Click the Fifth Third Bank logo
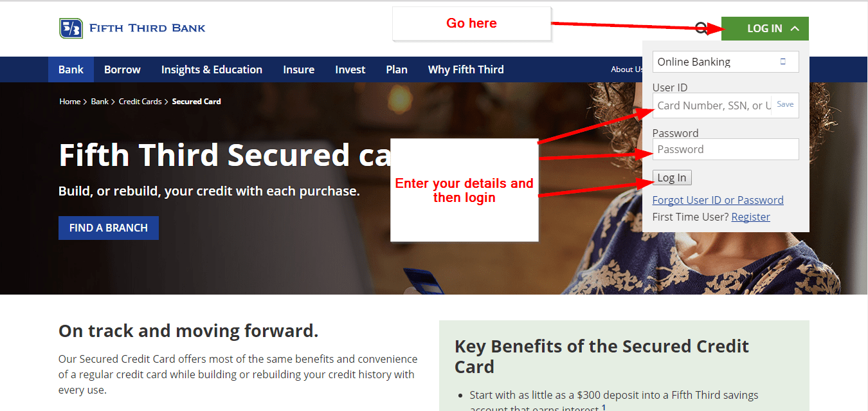This screenshot has height=411, width=868. click(x=132, y=28)
